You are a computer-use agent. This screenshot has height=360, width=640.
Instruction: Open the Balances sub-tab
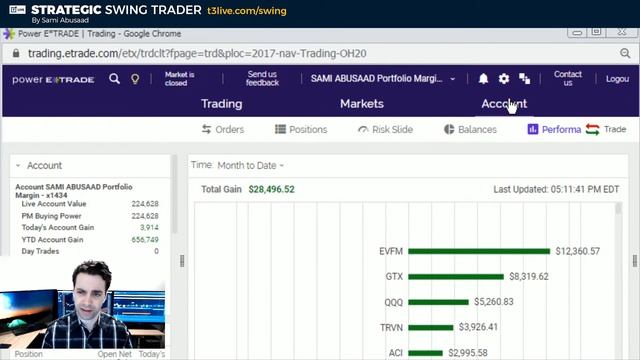[x=470, y=129]
